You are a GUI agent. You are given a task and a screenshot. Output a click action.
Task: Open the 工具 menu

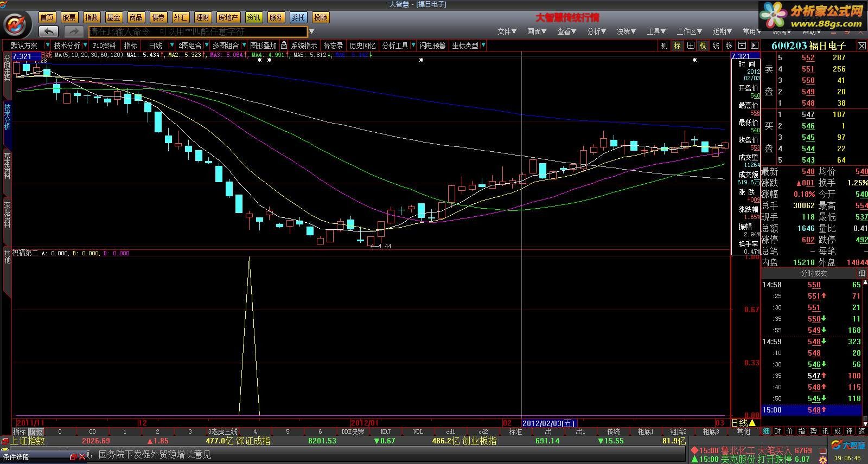(x=656, y=31)
